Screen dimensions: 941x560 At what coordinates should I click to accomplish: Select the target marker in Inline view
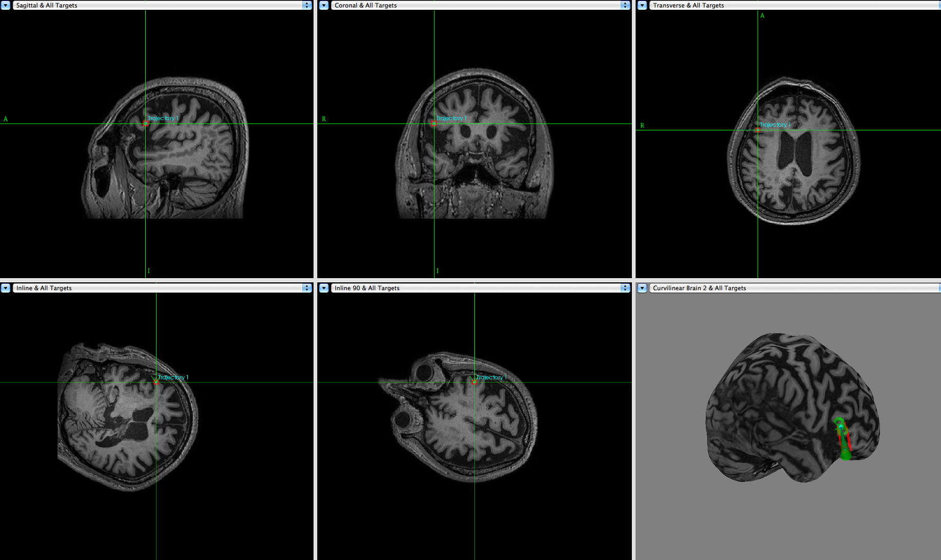coord(156,381)
